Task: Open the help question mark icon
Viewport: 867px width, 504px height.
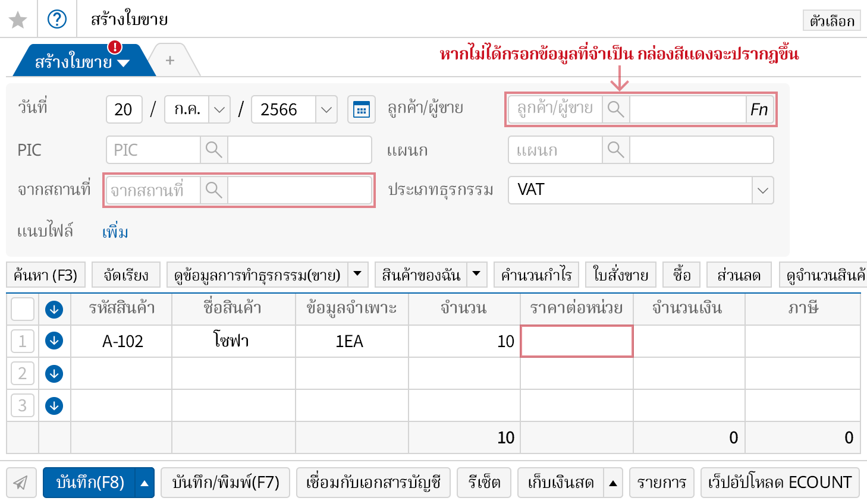Action: pyautogui.click(x=57, y=20)
